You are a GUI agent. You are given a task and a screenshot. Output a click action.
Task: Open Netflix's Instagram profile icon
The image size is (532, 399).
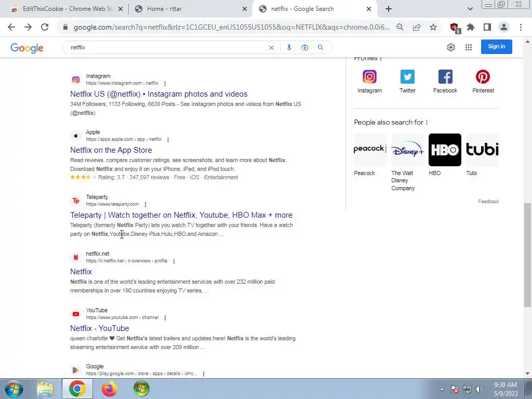369,77
